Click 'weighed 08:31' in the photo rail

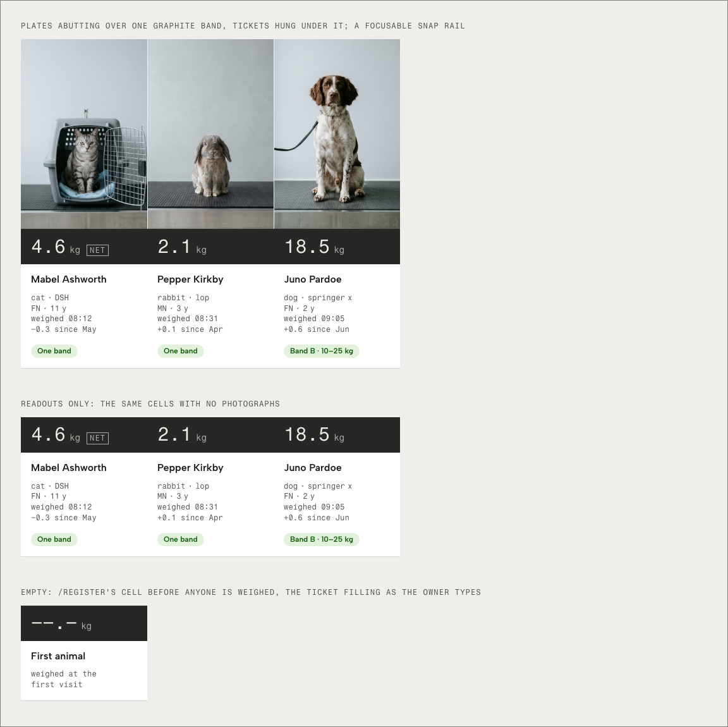pos(188,319)
